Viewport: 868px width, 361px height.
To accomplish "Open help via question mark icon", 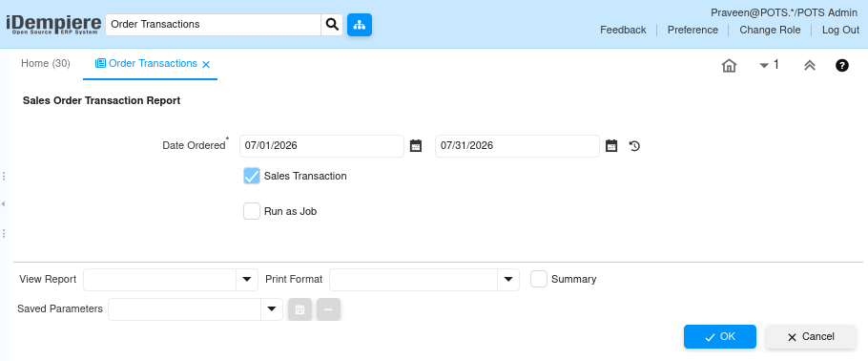I will click(842, 66).
